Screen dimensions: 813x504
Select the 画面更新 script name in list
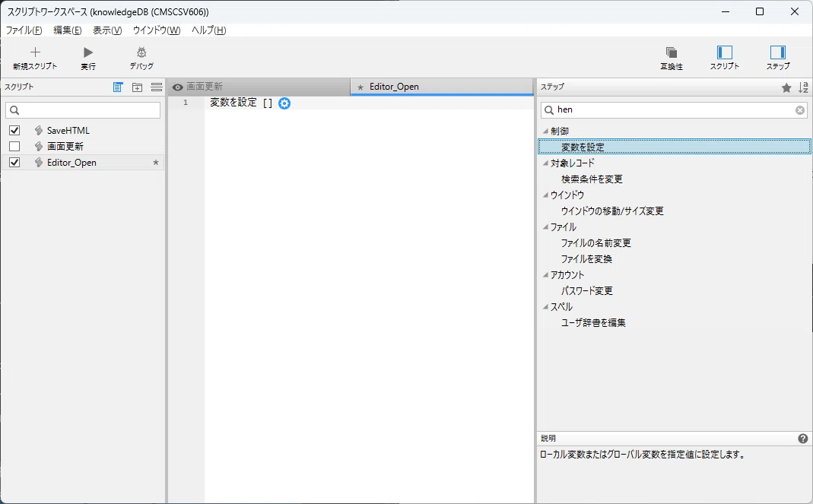[x=65, y=147]
